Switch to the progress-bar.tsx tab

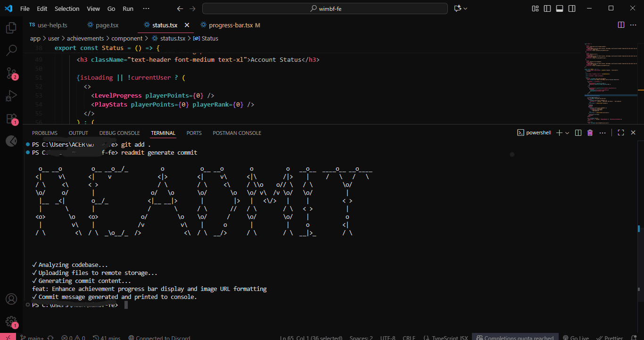[231, 25]
